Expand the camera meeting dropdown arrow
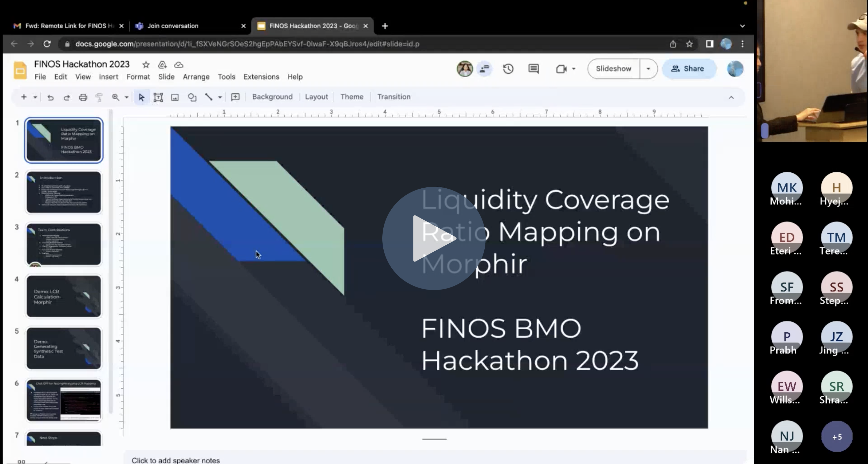 574,69
